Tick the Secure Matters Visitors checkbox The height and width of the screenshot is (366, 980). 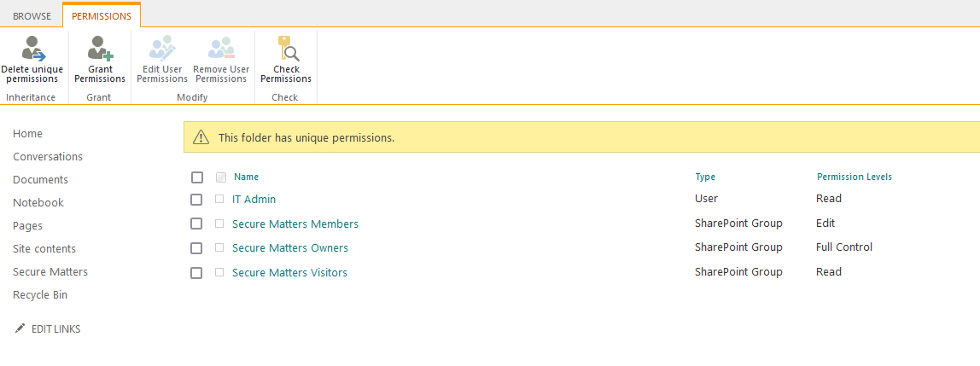(196, 273)
